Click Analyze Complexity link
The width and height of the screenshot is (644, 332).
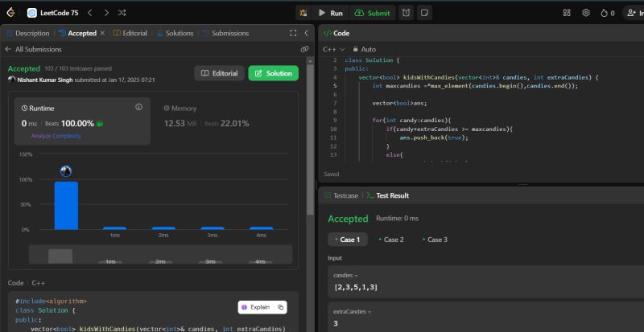point(56,136)
